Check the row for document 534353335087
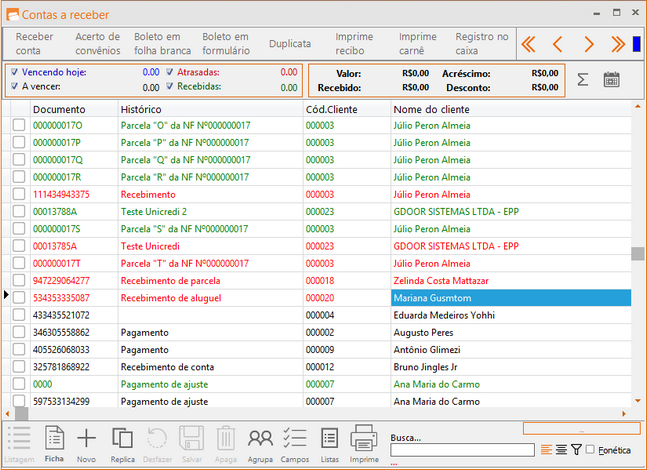This screenshot has width=647, height=470. (x=19, y=298)
